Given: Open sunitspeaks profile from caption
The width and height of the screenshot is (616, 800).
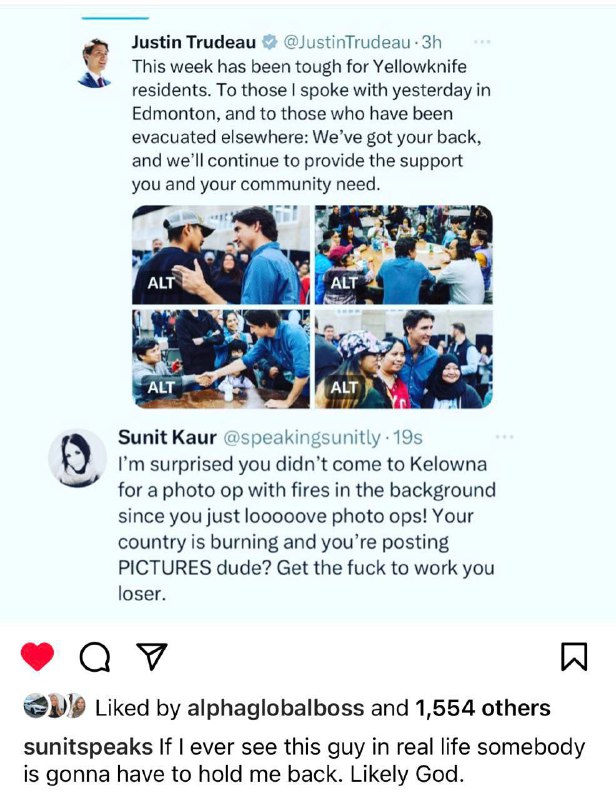Looking at the screenshot, I should [x=88, y=747].
